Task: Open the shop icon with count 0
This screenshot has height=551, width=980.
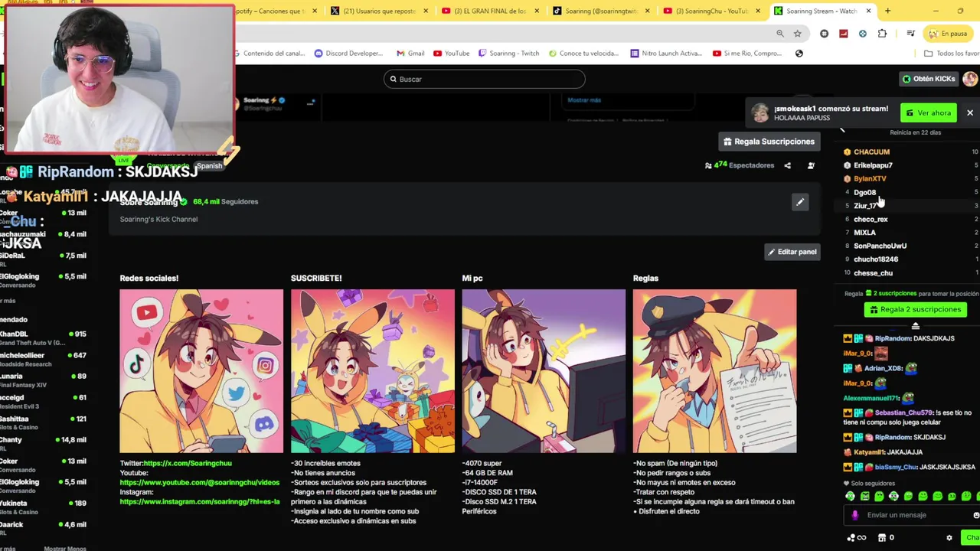Action: (885, 537)
